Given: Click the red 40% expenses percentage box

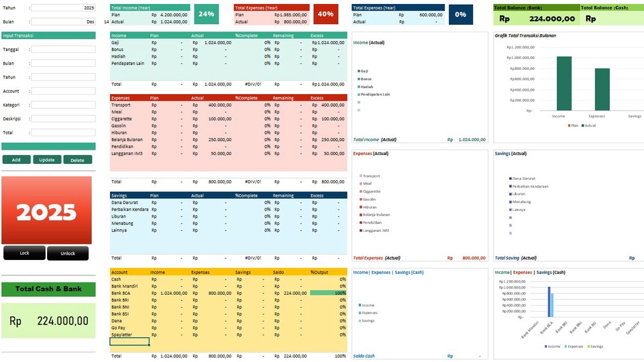Looking at the screenshot, I should 325,14.
